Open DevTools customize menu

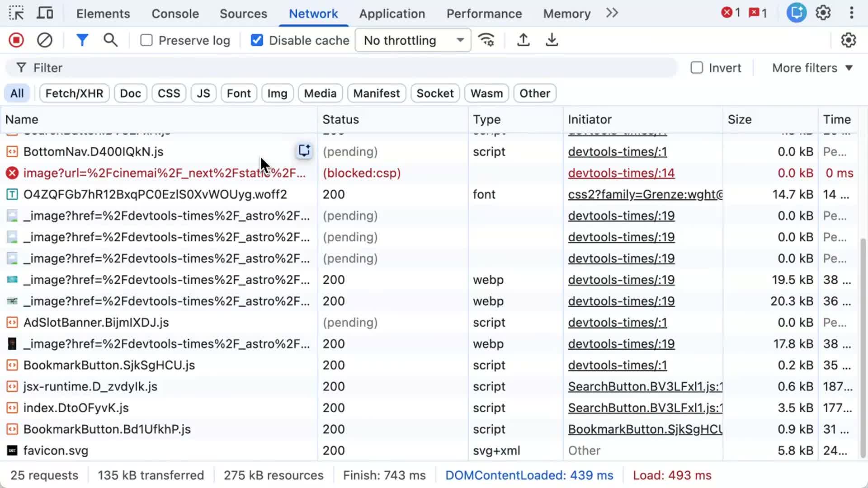[x=852, y=13]
